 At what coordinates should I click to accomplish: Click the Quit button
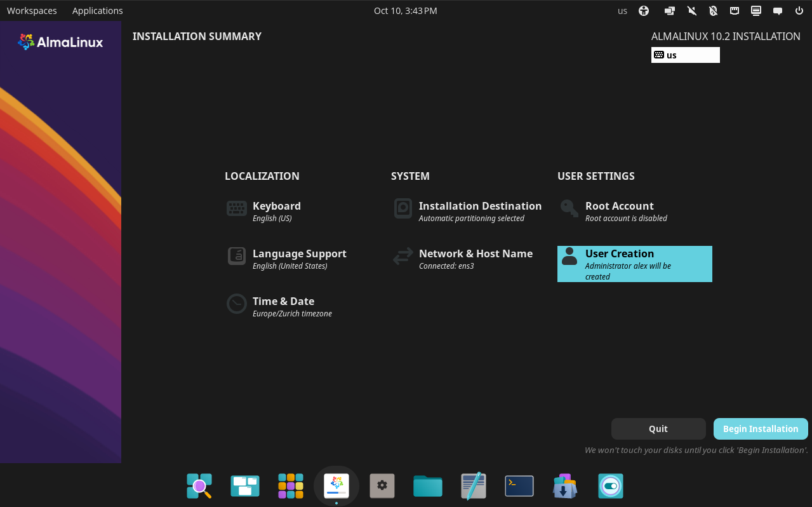tap(658, 429)
